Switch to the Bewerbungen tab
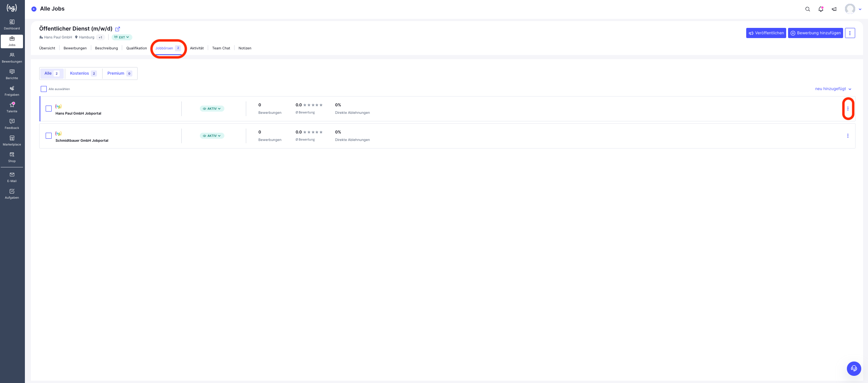The height and width of the screenshot is (383, 868). coord(75,48)
